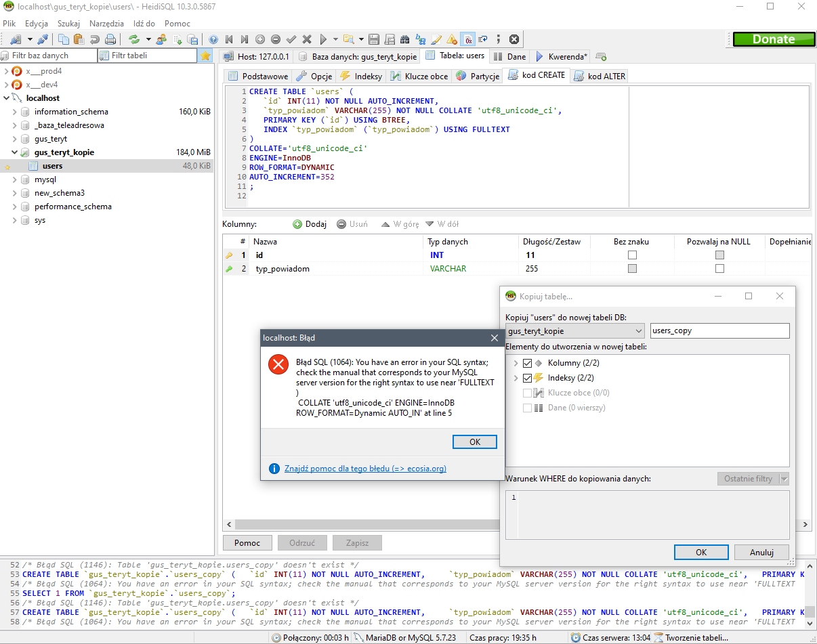Toggle the Kolumny (2/2) checkbox
The height and width of the screenshot is (644, 817).
coord(528,364)
